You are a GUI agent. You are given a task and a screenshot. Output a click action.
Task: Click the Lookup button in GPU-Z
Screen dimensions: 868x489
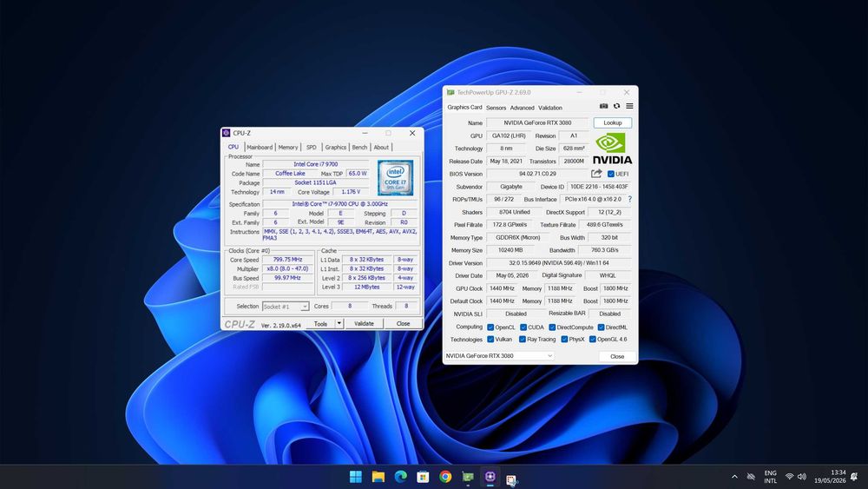pos(613,123)
